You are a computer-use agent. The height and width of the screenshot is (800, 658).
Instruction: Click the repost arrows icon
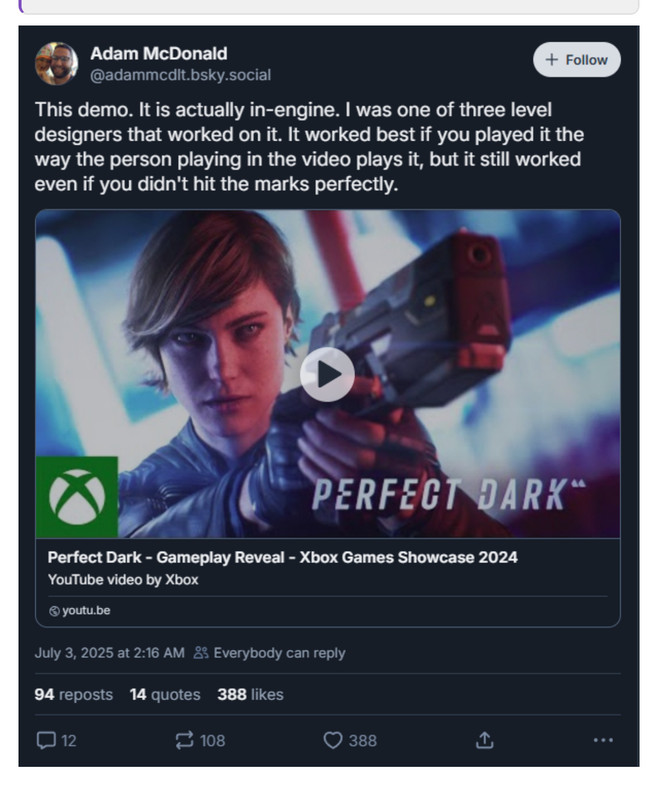coord(184,740)
